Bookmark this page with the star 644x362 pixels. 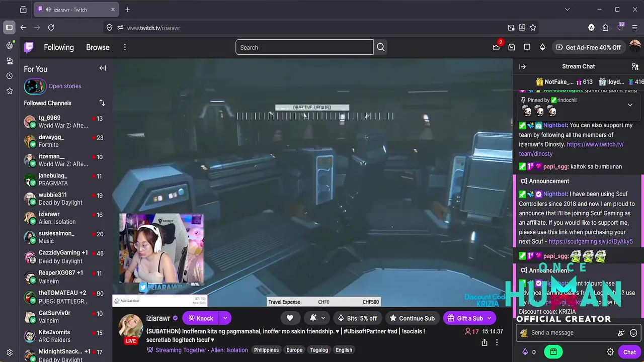click(533, 28)
